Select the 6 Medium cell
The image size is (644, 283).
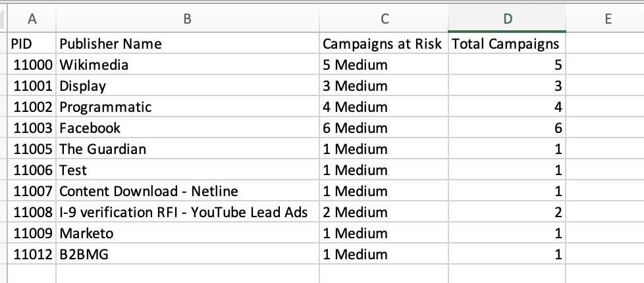pyautogui.click(x=383, y=128)
